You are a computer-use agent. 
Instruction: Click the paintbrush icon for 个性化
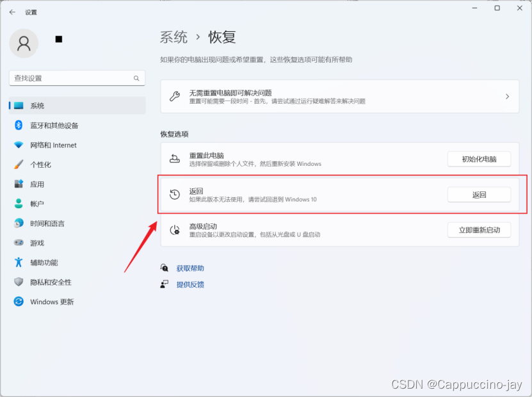[x=19, y=165]
